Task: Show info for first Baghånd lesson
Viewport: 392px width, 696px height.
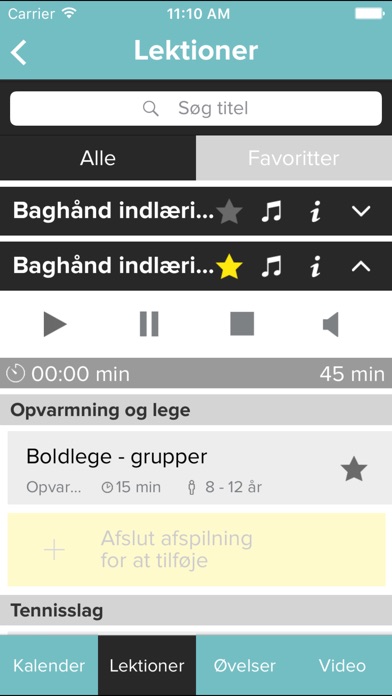Action: [315, 212]
